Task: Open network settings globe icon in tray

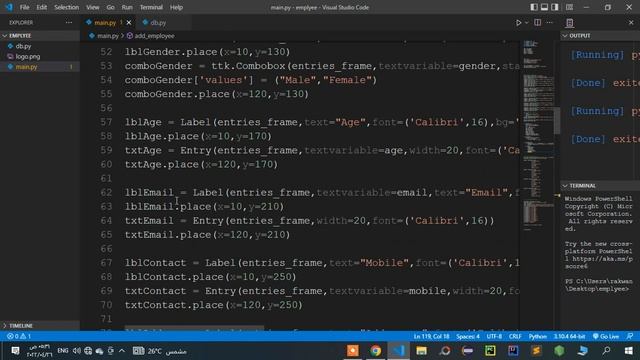Action: pyautogui.click(x=88, y=351)
